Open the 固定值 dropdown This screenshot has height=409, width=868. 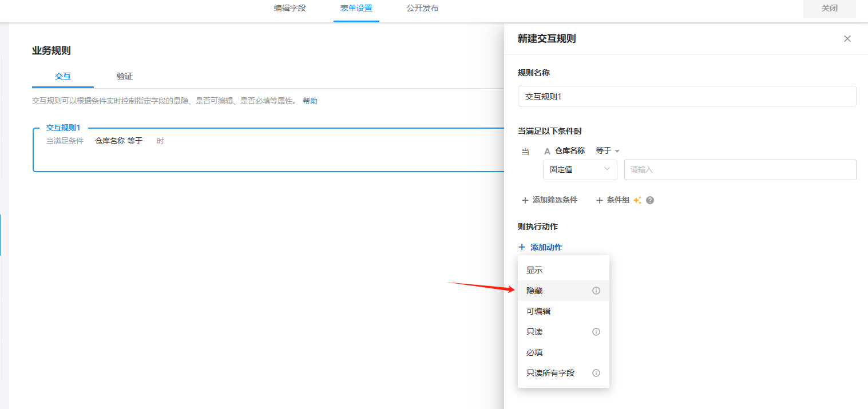580,169
